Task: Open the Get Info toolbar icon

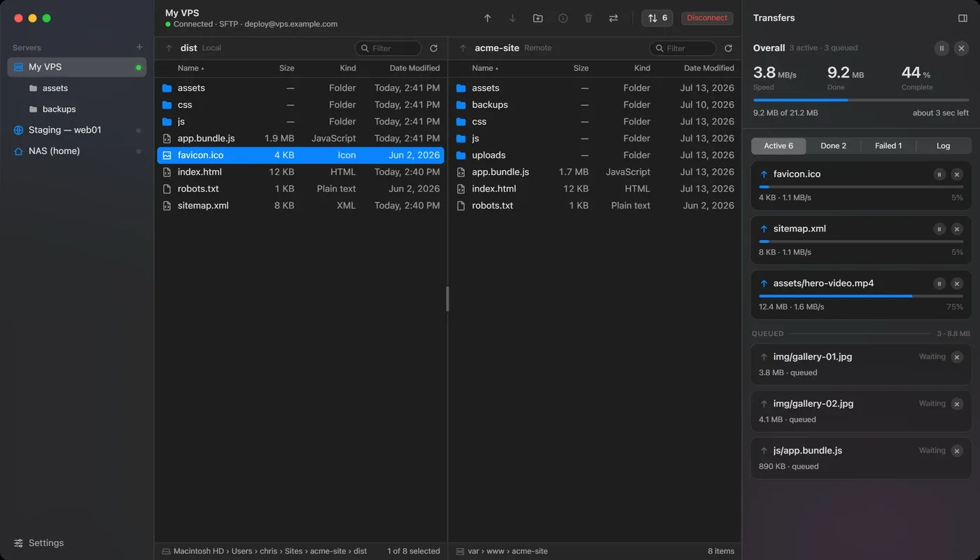Action: point(563,18)
